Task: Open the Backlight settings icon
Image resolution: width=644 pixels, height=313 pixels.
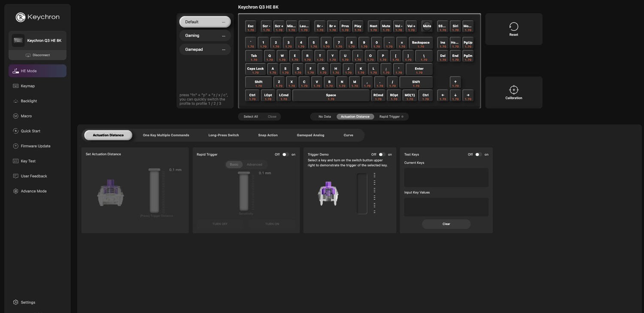Action: [16, 101]
